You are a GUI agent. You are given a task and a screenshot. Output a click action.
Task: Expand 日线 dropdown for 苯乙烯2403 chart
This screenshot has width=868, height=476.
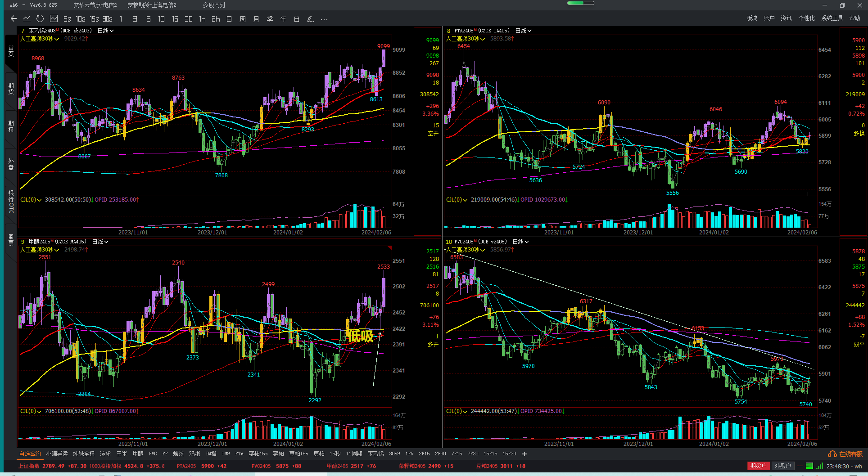click(106, 31)
